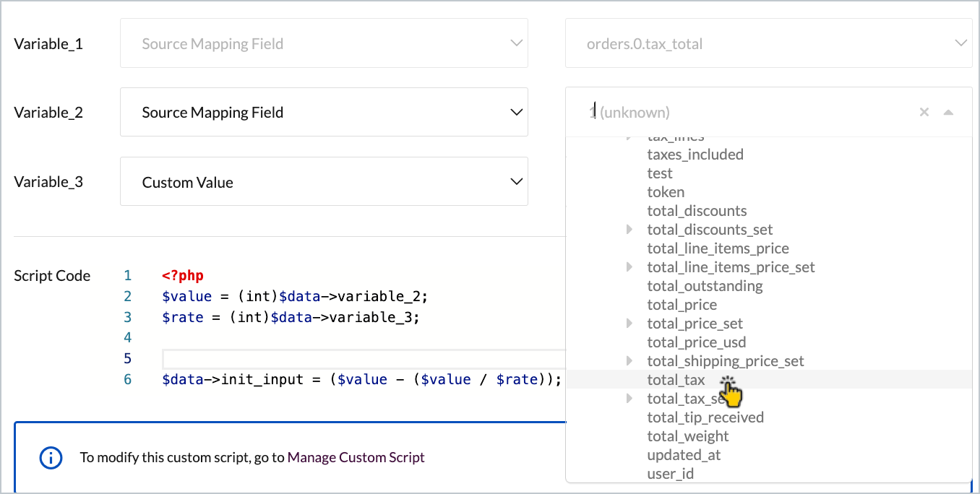This screenshot has height=494, width=980.
Task: Clear the Variable_2 field selection with X
Action: 924,113
